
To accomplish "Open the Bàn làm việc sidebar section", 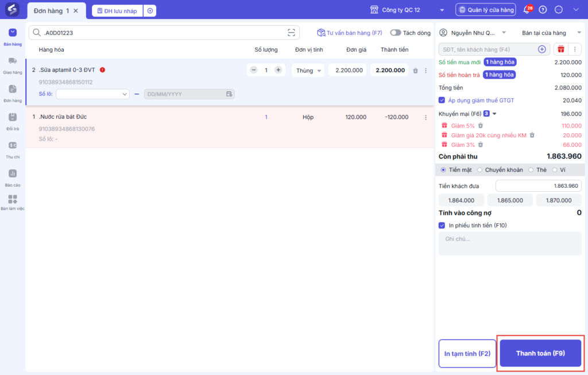I will (x=13, y=203).
